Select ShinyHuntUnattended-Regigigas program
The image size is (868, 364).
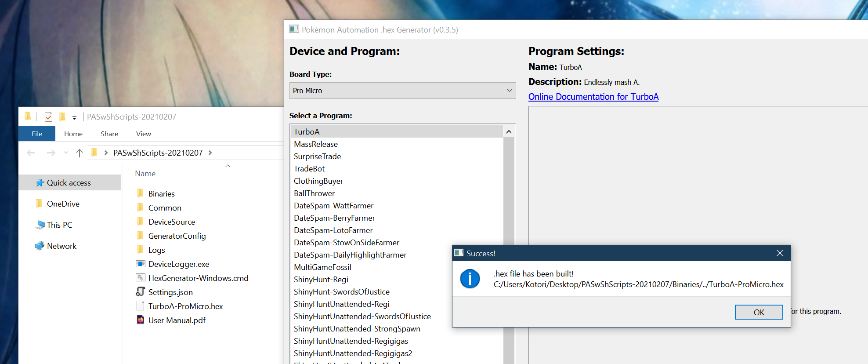(x=397, y=341)
